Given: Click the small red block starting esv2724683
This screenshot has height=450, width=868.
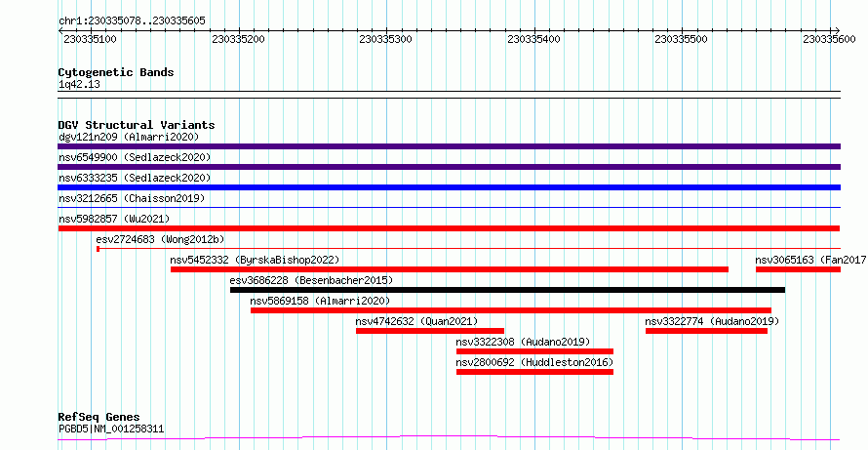Looking at the screenshot, I should point(98,249).
